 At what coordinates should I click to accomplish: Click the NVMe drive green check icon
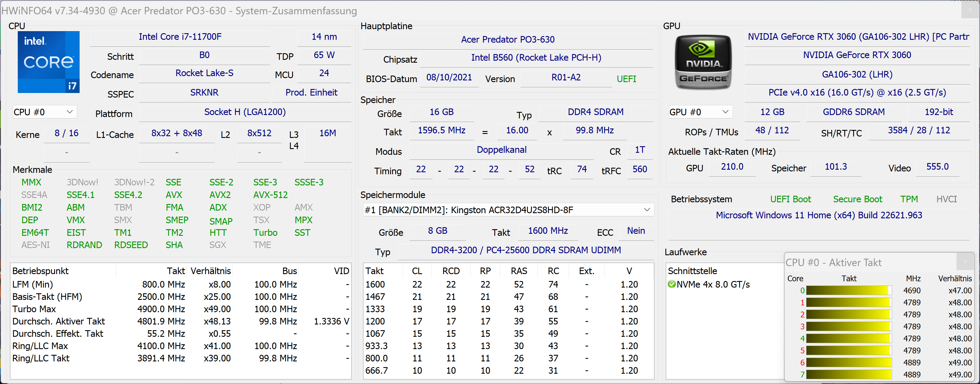672,284
